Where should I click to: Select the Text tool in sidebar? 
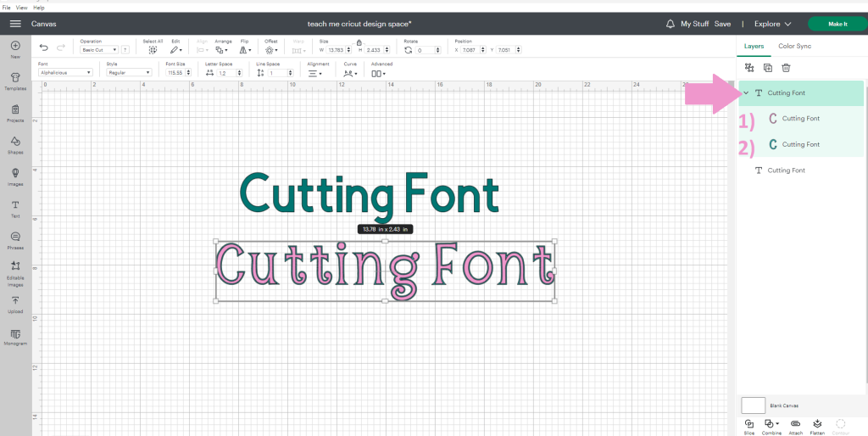click(x=15, y=209)
